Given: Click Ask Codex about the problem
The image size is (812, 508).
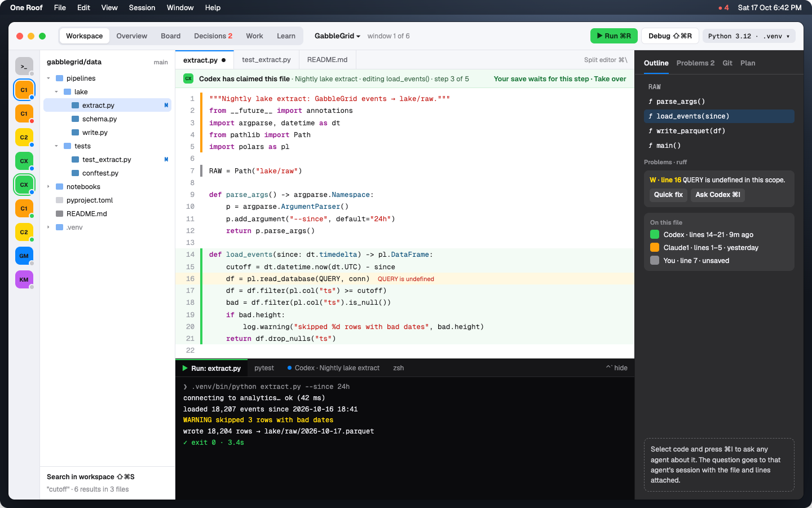Looking at the screenshot, I should (x=718, y=195).
